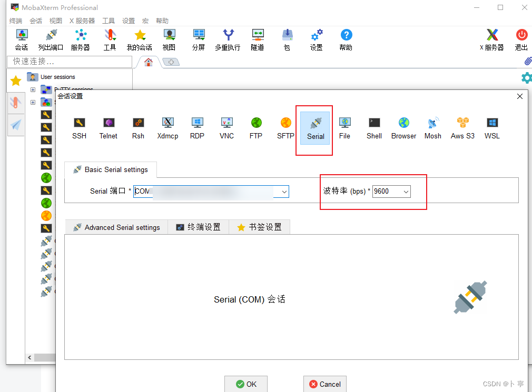Viewport: 532px width, 392px height.
Task: Click the teal gear icon at right
Action: (x=527, y=77)
